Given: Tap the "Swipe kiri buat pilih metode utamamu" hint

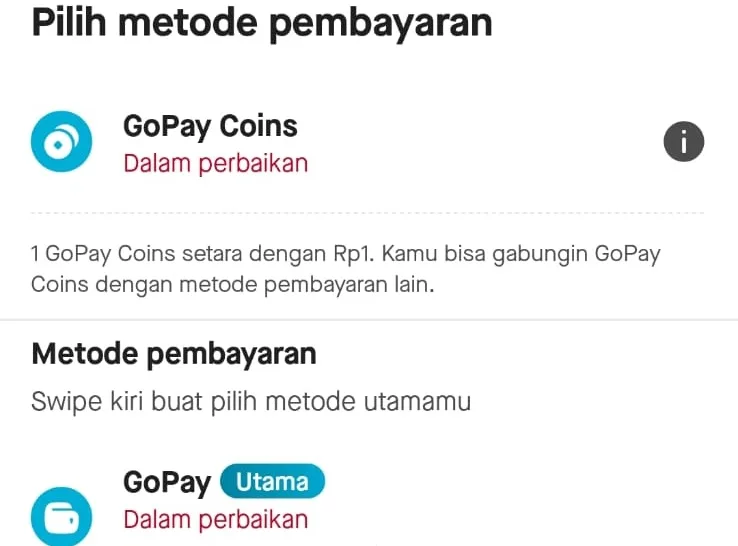Looking at the screenshot, I should point(251,402).
